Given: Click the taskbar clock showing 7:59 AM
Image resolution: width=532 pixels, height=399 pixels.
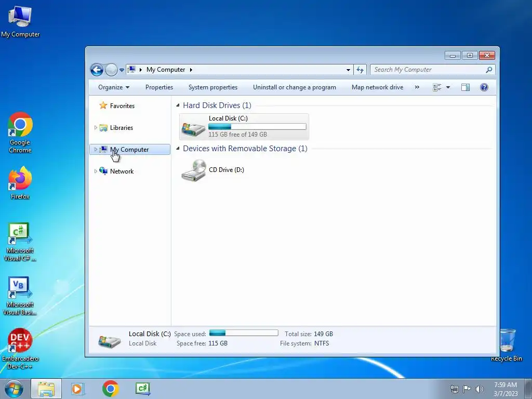Looking at the screenshot, I should click(506, 389).
